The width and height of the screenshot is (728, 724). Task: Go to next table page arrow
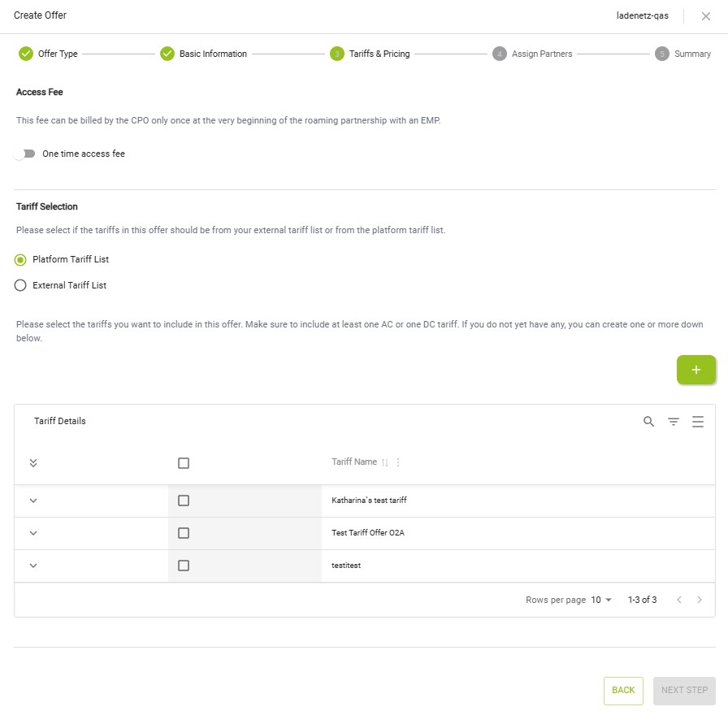[x=700, y=600]
